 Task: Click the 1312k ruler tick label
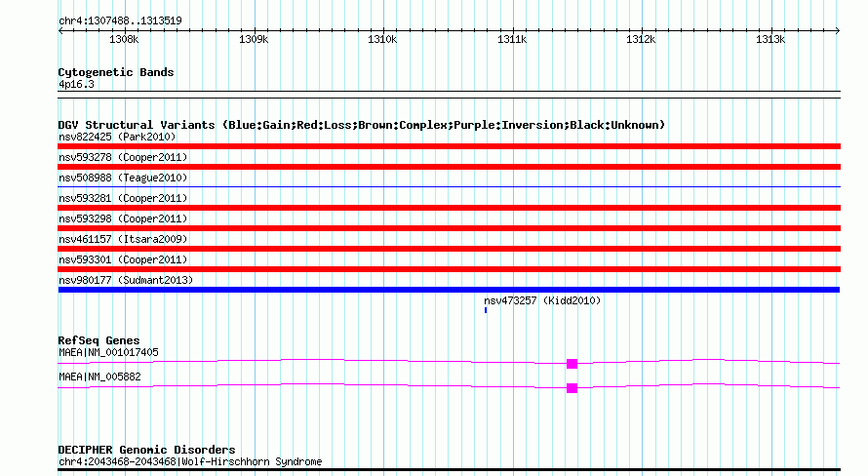pyautogui.click(x=641, y=40)
